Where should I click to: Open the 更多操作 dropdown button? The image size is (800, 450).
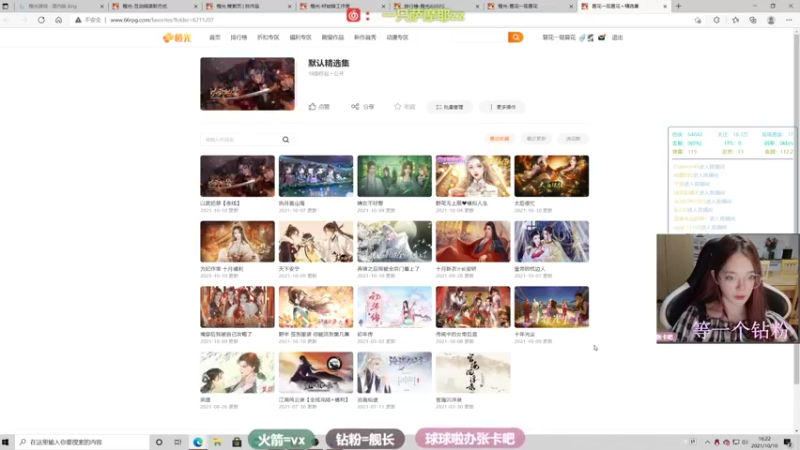pyautogui.click(x=503, y=107)
